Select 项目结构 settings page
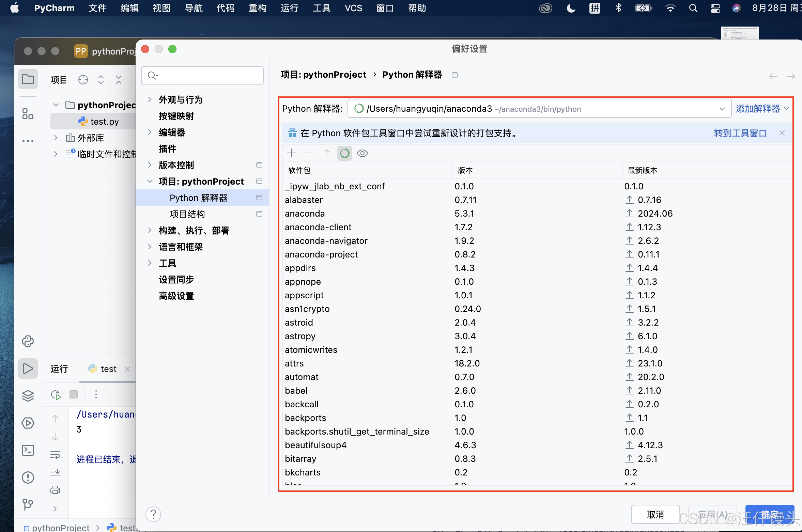 187,214
